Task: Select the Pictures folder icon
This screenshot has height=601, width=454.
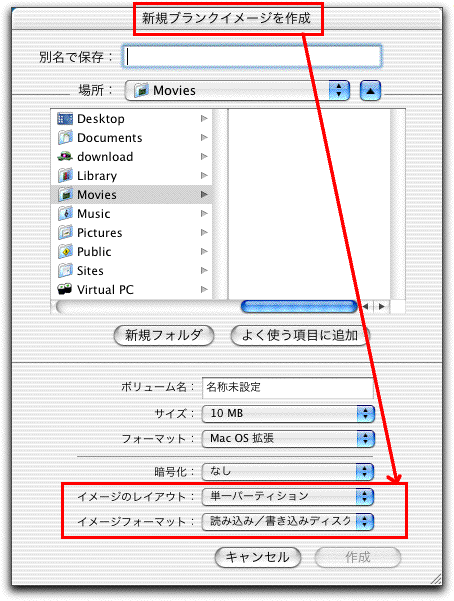Action: coord(65,232)
